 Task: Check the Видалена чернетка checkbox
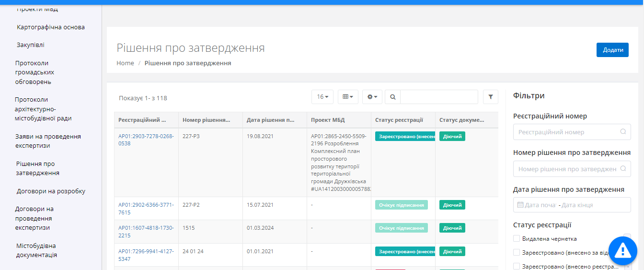pyautogui.click(x=517, y=238)
